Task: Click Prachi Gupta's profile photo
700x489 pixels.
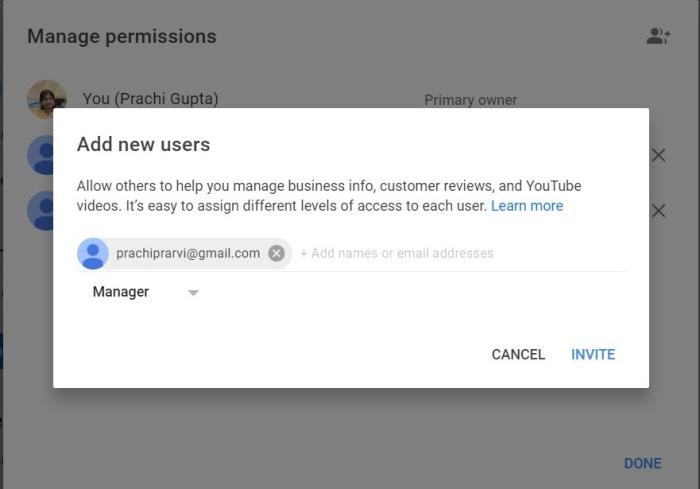Action: point(46,99)
